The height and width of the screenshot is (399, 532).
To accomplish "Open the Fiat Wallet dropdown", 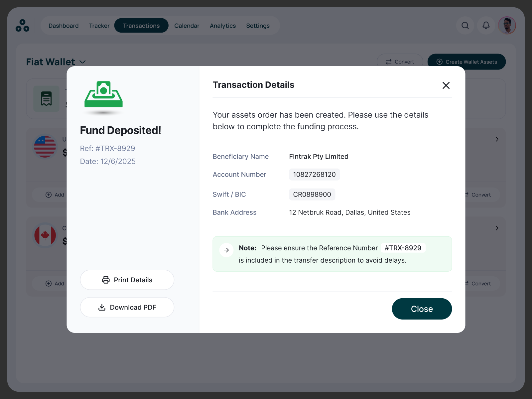I will tap(82, 62).
